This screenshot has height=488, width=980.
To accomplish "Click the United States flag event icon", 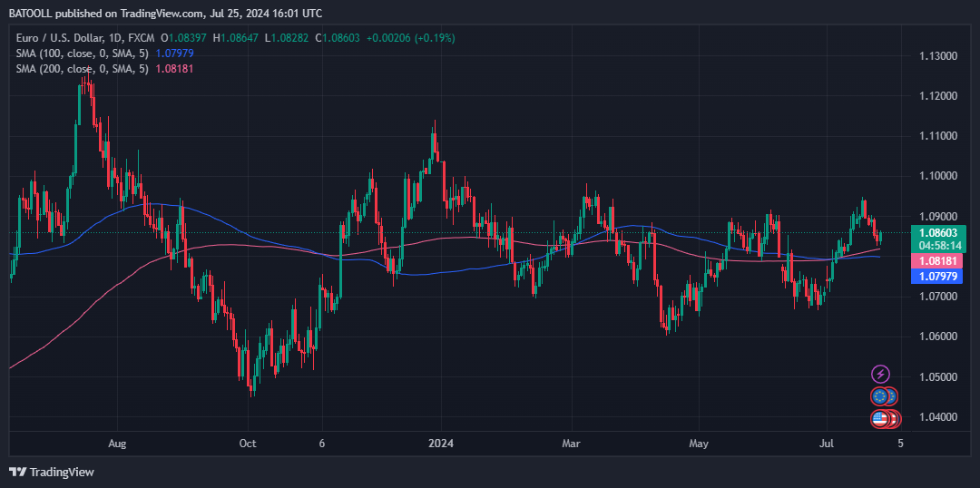I will click(x=879, y=418).
